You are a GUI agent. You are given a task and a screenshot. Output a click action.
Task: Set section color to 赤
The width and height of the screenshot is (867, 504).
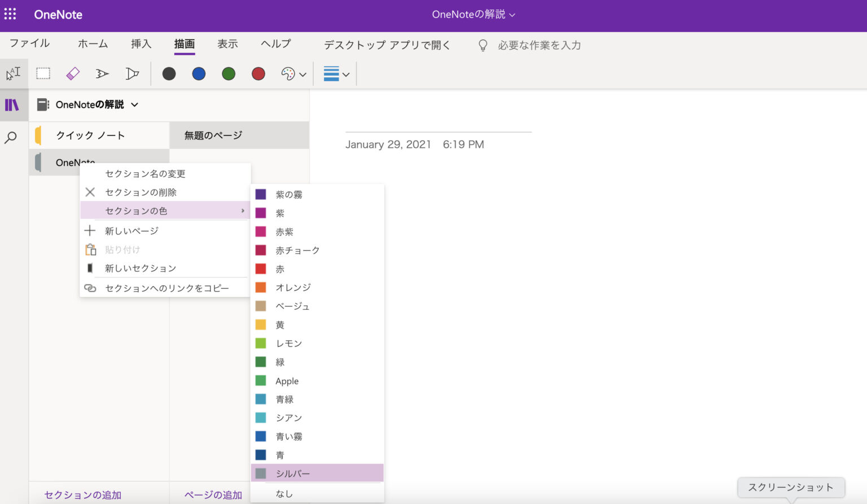click(x=317, y=269)
